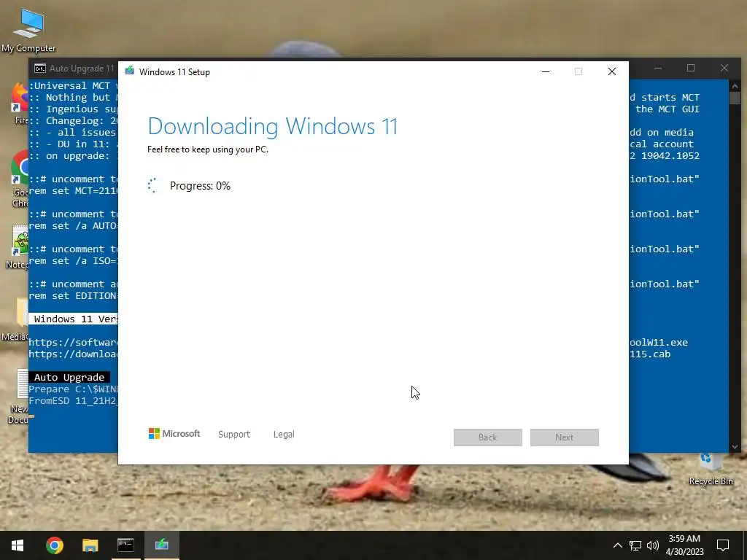Viewport: 747px width, 560px height.
Task: Minimize the Auto Upgrade console window
Action: click(x=658, y=68)
